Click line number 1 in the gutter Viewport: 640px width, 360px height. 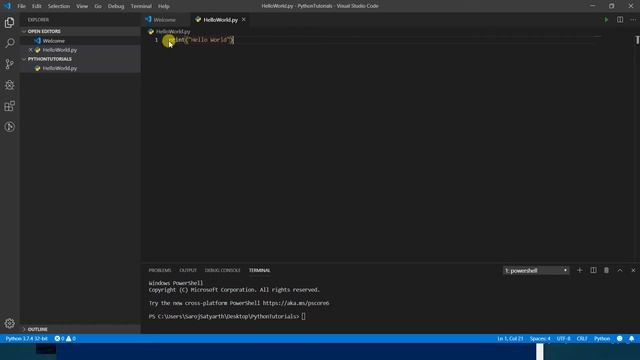pyautogui.click(x=156, y=40)
